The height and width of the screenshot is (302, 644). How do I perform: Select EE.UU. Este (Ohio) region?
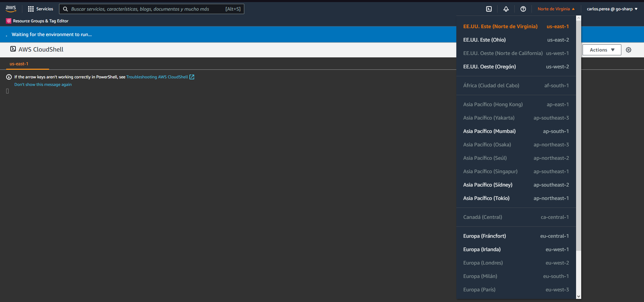[x=516, y=40]
